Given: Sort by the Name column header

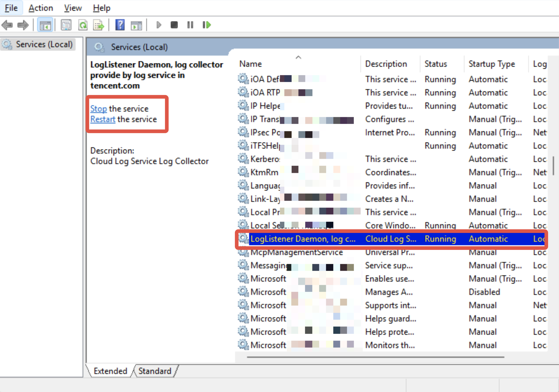Looking at the screenshot, I should click(251, 64).
